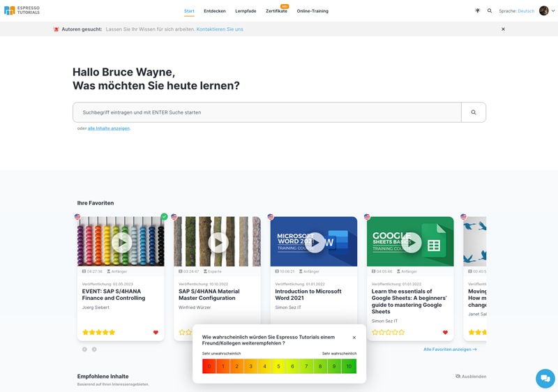
Task: Focus the Suchbegriff search input field
Action: coord(267,112)
